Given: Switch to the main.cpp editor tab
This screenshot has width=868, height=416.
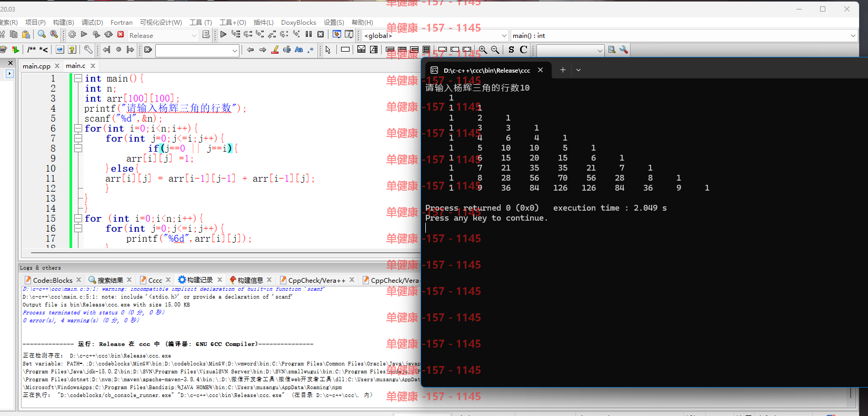Looking at the screenshot, I should tap(36, 66).
